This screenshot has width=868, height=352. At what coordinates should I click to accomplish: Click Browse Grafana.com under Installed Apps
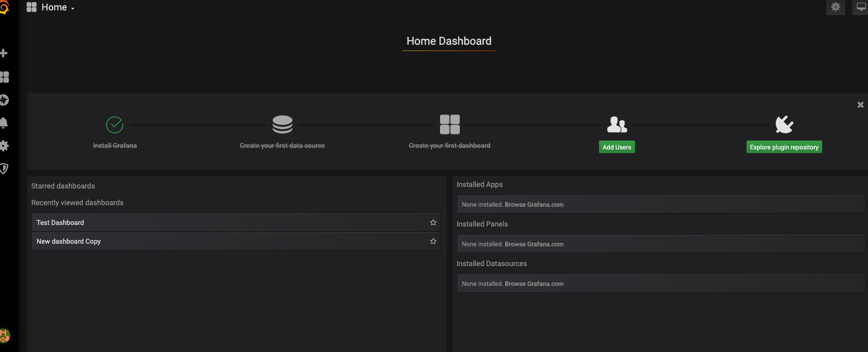pos(534,205)
